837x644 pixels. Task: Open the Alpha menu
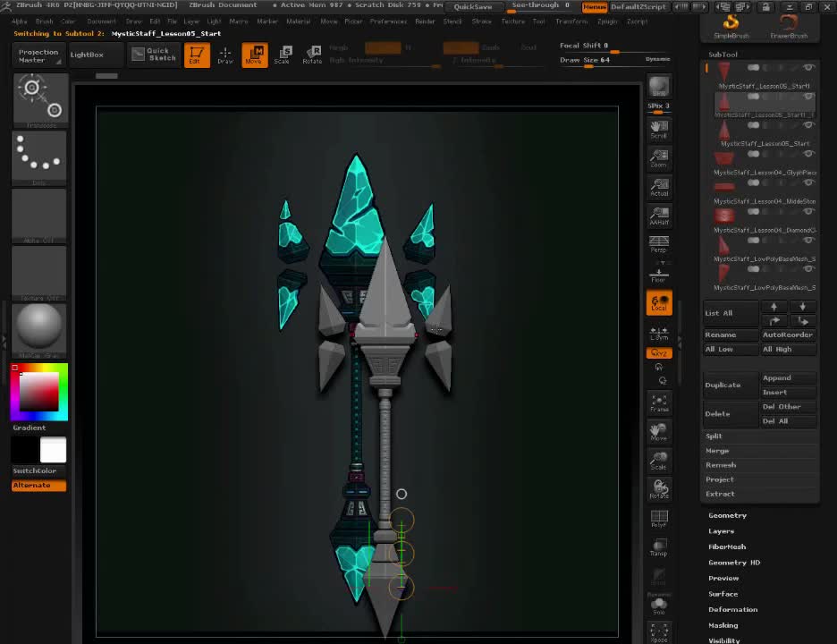pos(19,21)
